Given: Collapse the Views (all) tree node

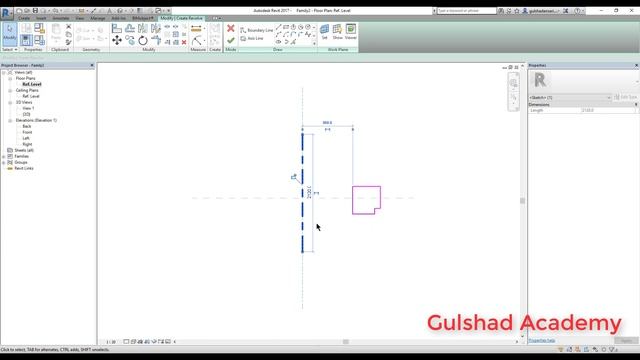Looking at the screenshot, I should tap(4, 72).
